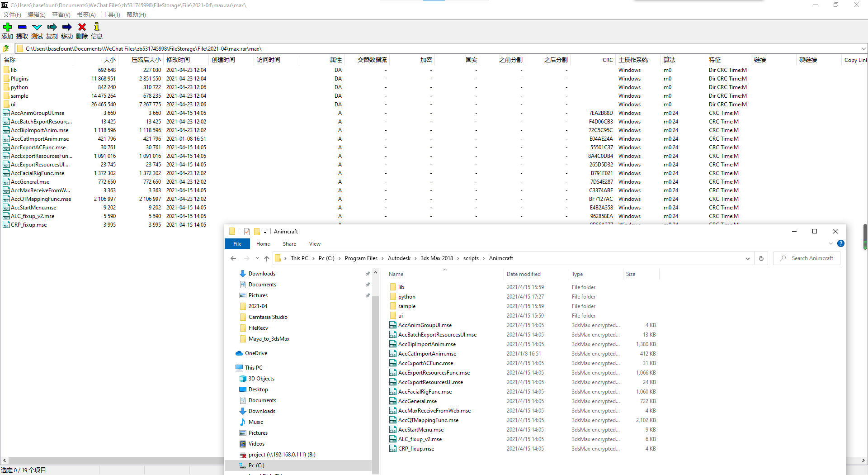The height and width of the screenshot is (475, 868).
Task: Select AccAnimGroupUI.mse file icon in 7-Zip
Action: coord(6,113)
